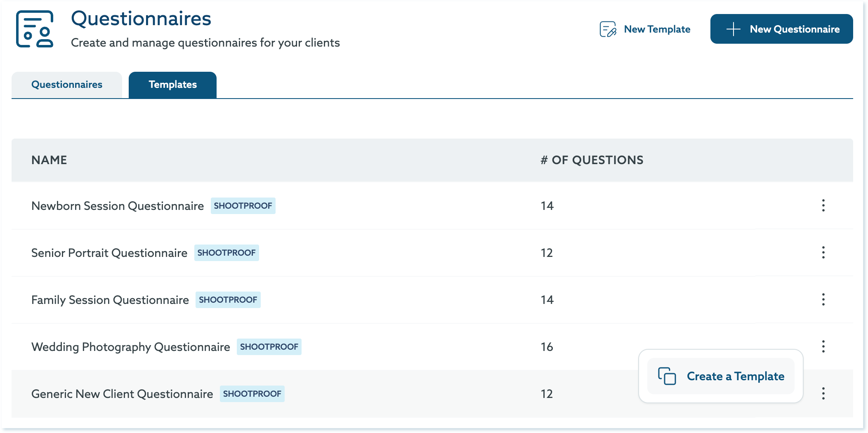Click the Questionnaires page header icon
Screen dimensions: 868x433
coord(35,29)
